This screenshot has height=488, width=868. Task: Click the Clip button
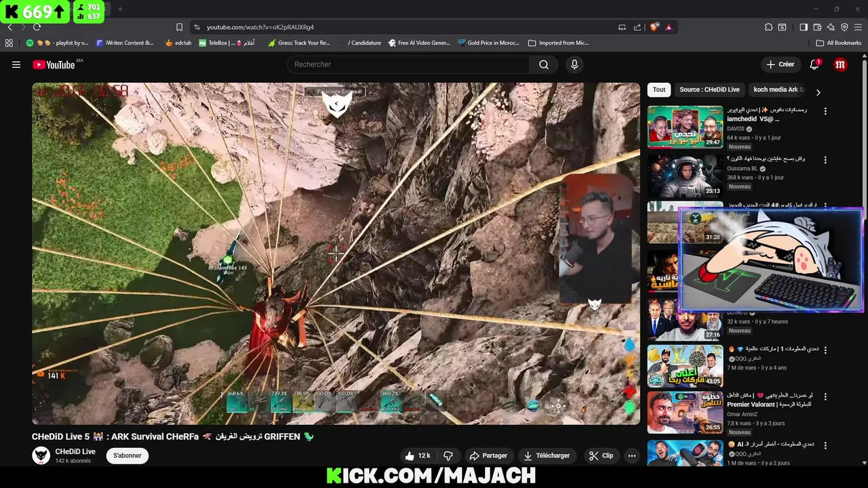[x=601, y=455]
